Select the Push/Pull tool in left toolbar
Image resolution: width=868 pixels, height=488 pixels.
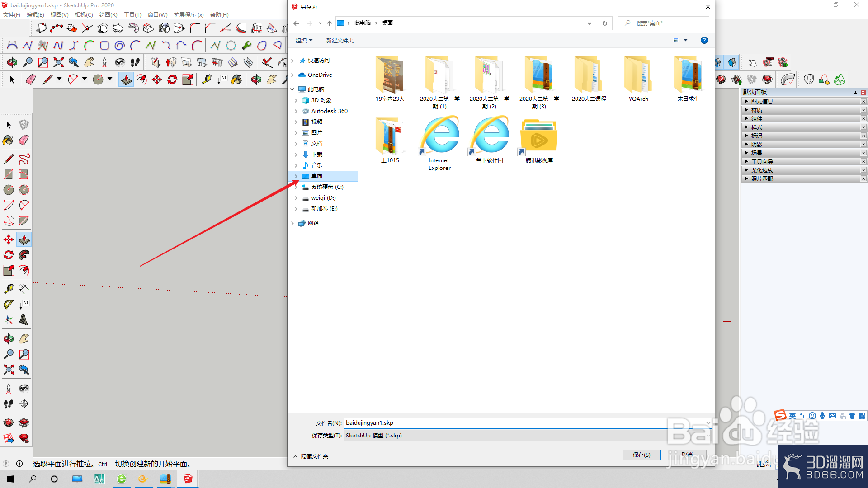[24, 239]
